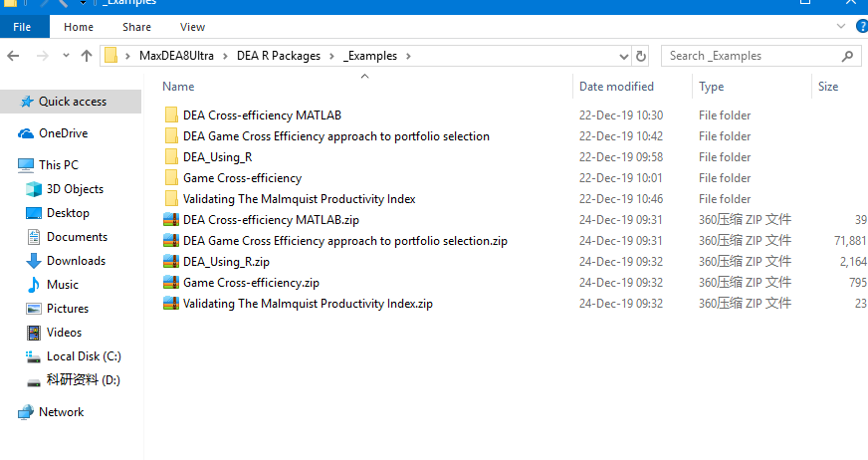Select DEA Game Cross Efficiency portfolio selection.zip
Image resolution: width=868 pixels, height=460 pixels.
coord(344,241)
